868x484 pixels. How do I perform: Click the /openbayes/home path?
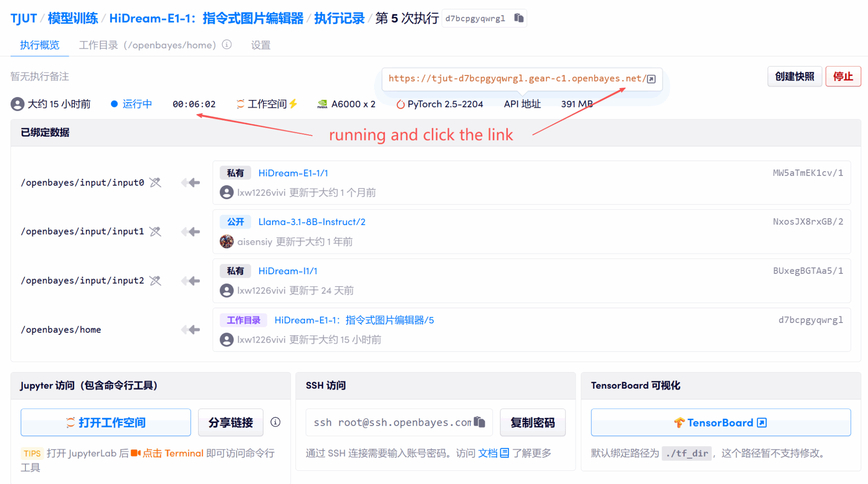[61, 330]
